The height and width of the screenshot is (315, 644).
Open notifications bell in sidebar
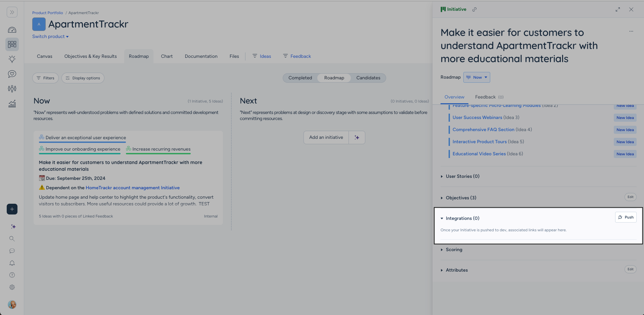[12, 263]
